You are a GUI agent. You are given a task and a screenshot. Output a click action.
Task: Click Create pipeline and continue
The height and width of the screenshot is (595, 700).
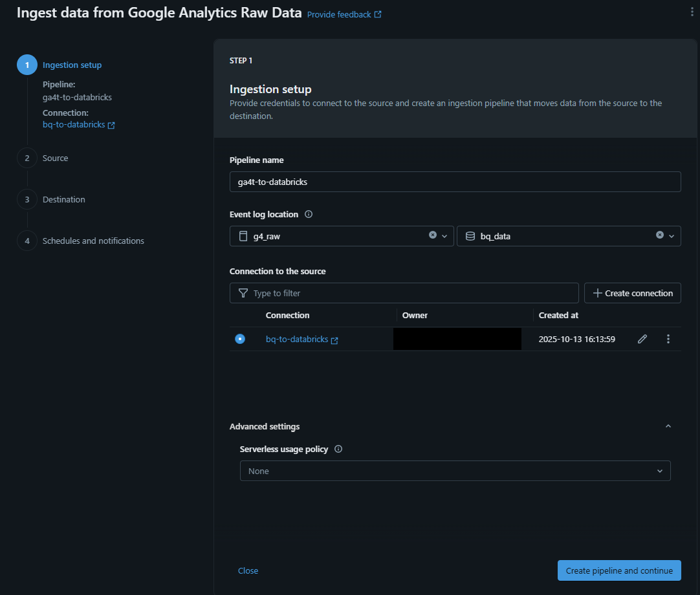point(619,570)
